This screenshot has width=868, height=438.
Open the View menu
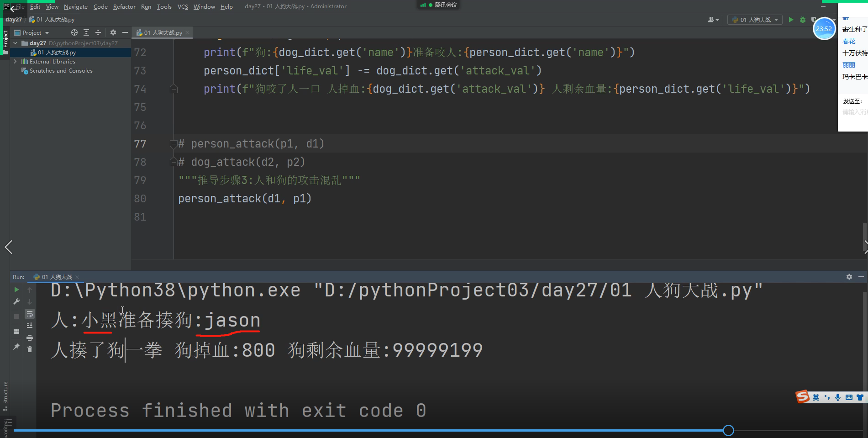pyautogui.click(x=52, y=6)
